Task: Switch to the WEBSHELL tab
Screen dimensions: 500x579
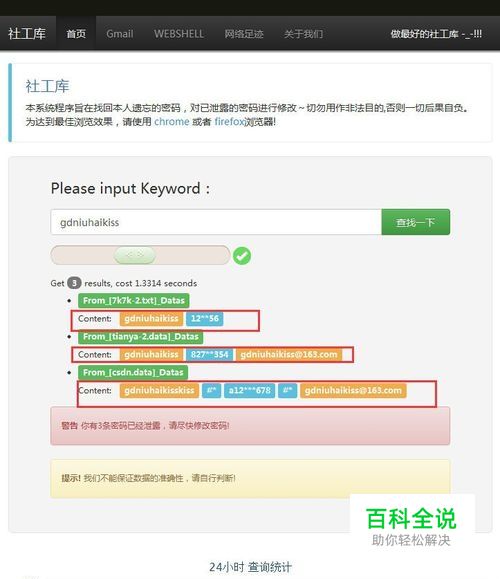Action: [x=179, y=34]
